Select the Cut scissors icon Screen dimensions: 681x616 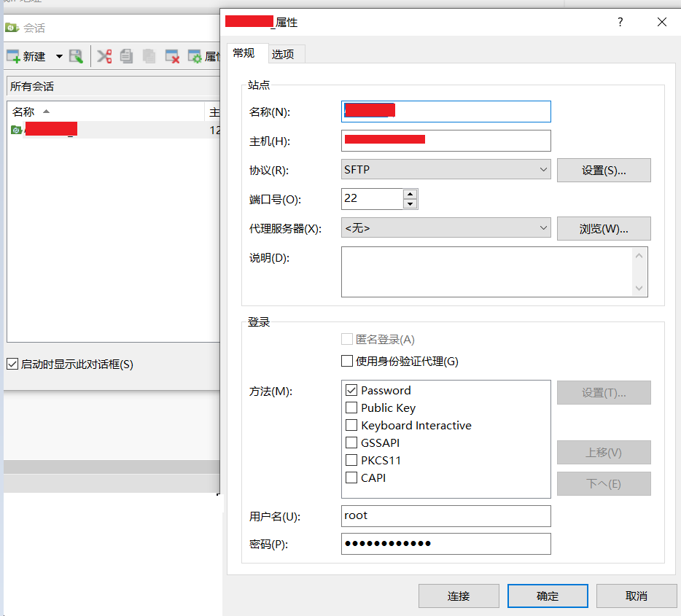click(x=104, y=56)
